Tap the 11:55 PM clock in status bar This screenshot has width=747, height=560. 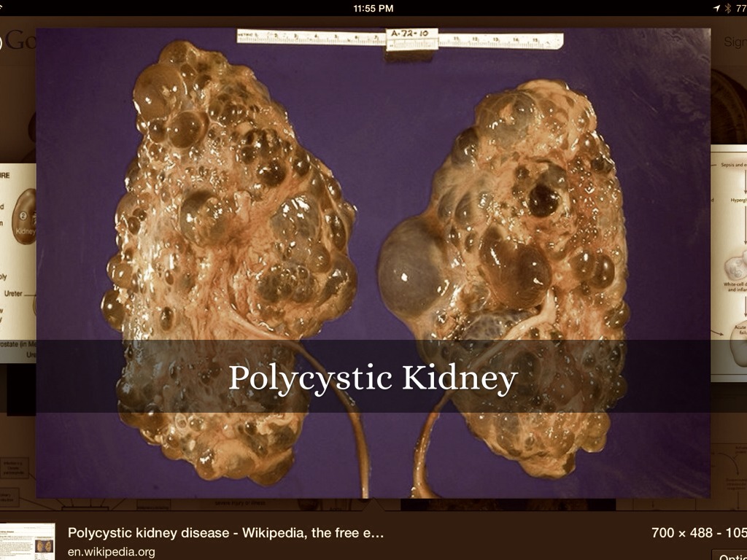[x=373, y=8]
